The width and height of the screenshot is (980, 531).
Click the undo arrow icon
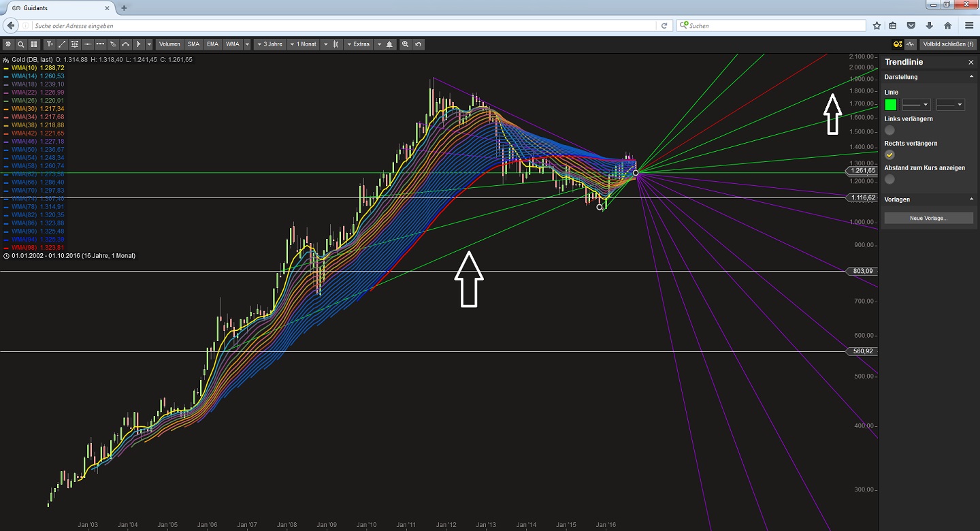click(x=419, y=44)
